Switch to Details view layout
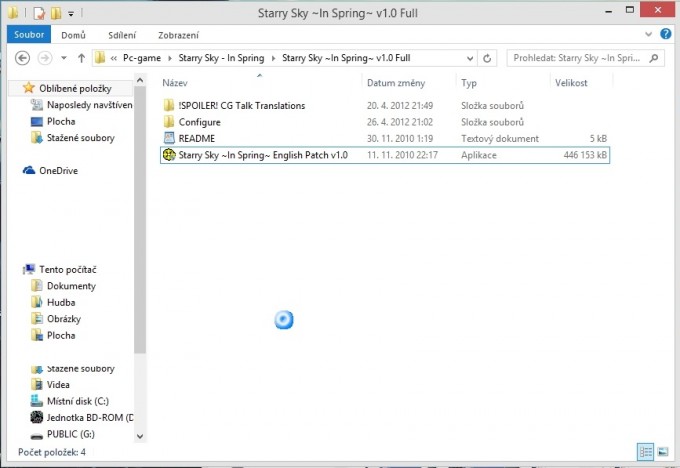 click(x=645, y=452)
